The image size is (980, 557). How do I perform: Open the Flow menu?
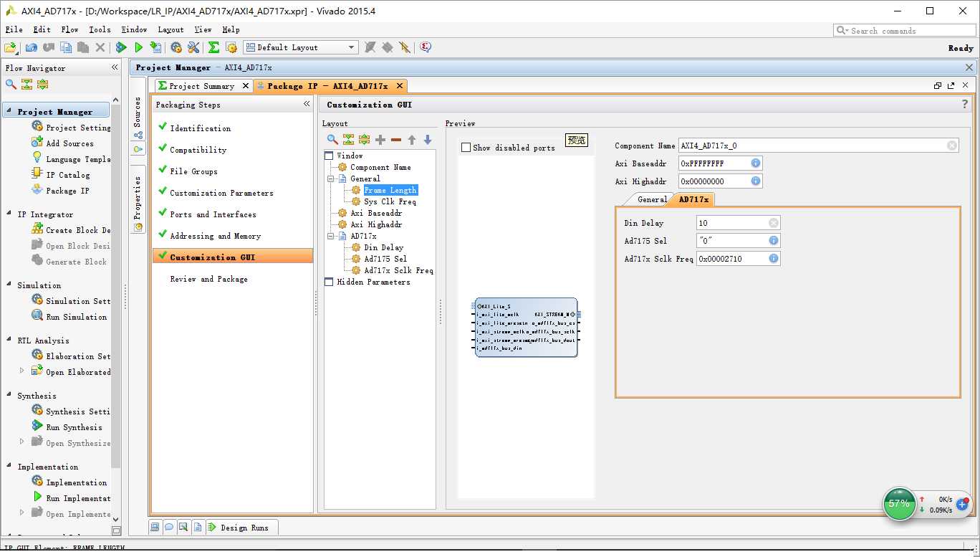[x=69, y=29]
